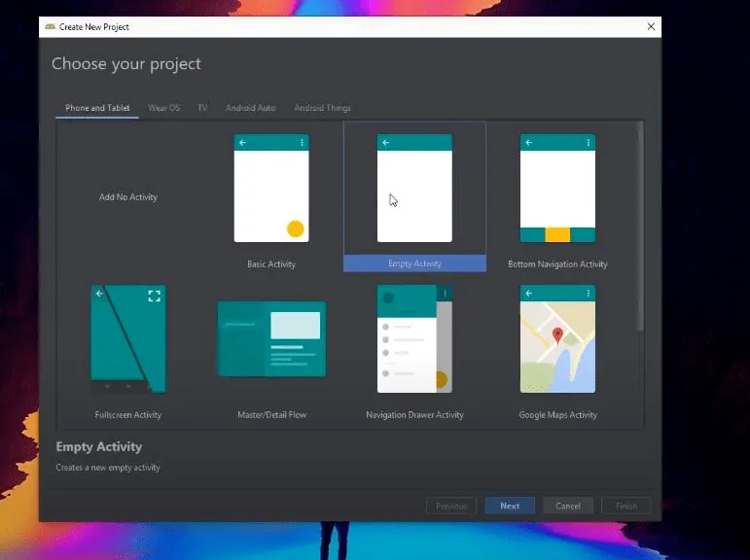The width and height of the screenshot is (750, 560).
Task: Click the Finish button
Action: (x=625, y=506)
